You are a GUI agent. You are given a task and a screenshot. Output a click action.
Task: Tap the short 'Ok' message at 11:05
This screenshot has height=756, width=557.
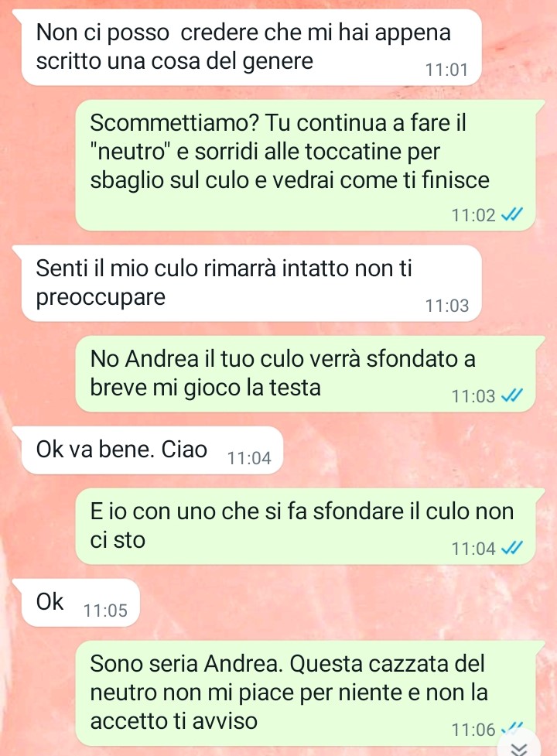[x=80, y=602]
